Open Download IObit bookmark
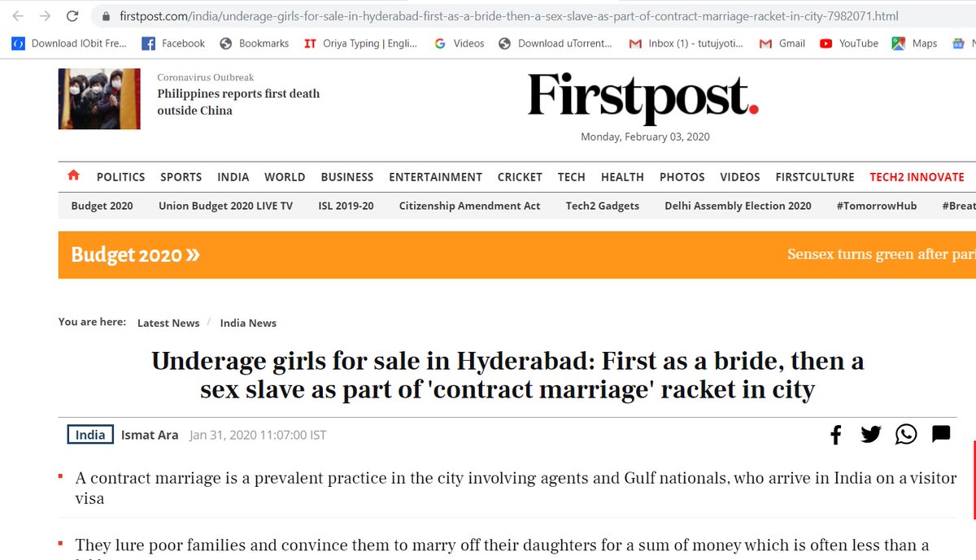This screenshot has height=560, width=976. tap(69, 44)
